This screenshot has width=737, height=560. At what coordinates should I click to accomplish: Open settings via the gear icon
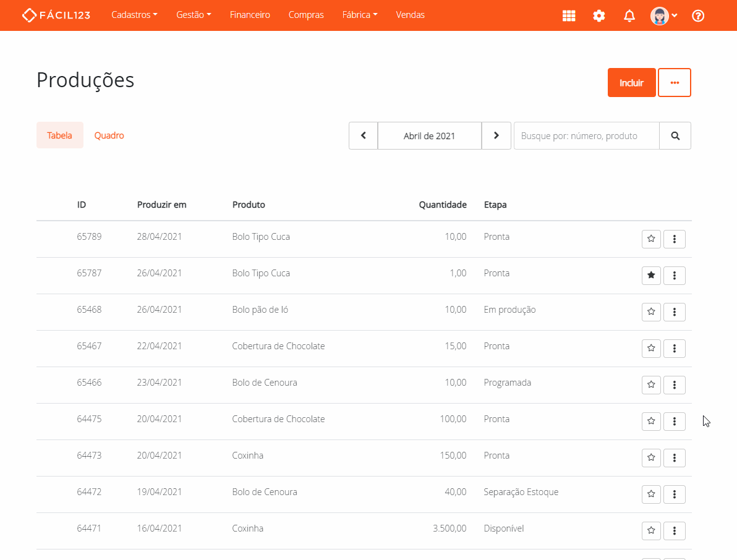click(599, 15)
